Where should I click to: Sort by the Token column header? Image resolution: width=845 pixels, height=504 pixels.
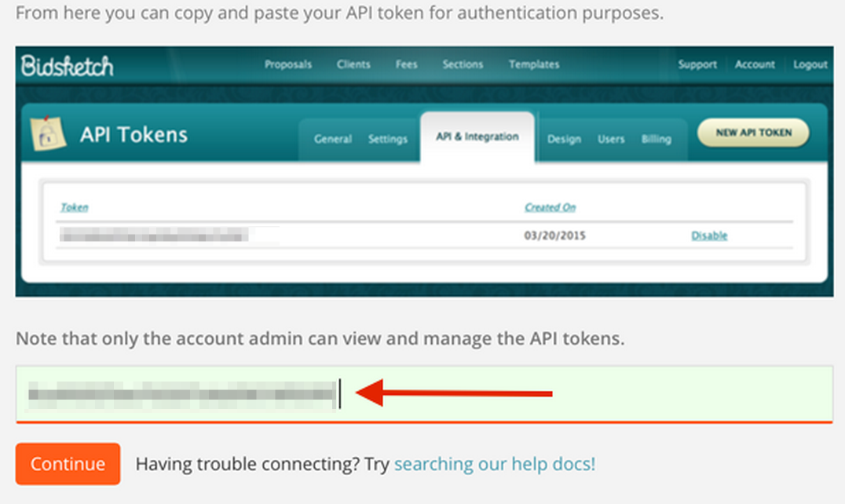(75, 207)
